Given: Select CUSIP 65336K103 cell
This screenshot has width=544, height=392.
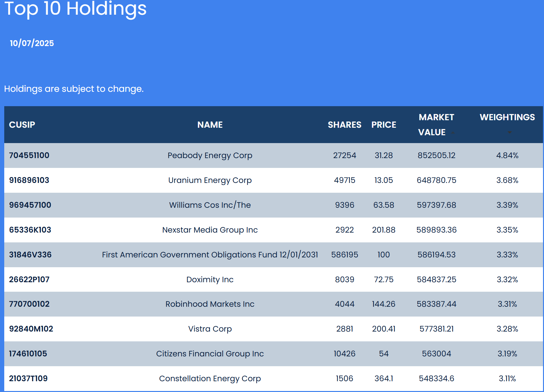Looking at the screenshot, I should pos(30,230).
